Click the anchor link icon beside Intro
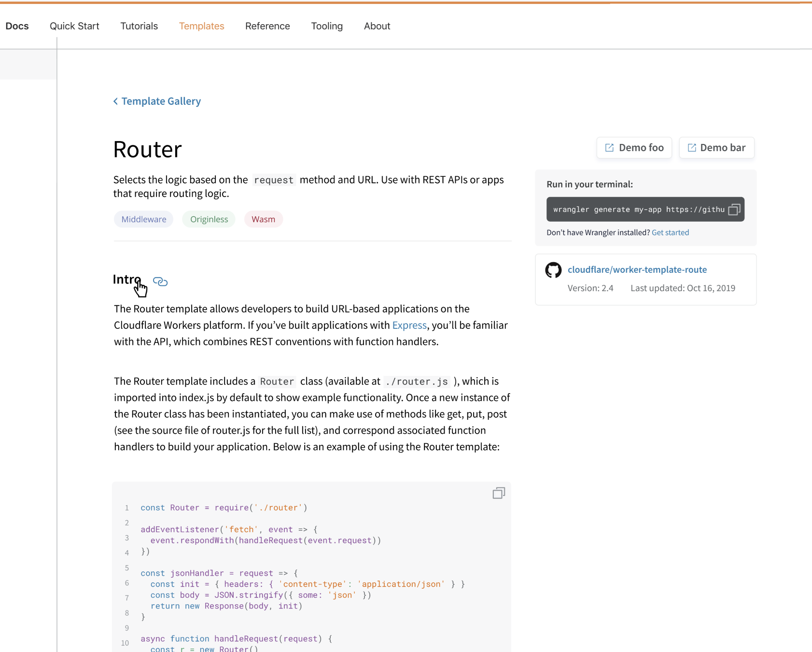Screen dimensions: 812x652 point(160,282)
